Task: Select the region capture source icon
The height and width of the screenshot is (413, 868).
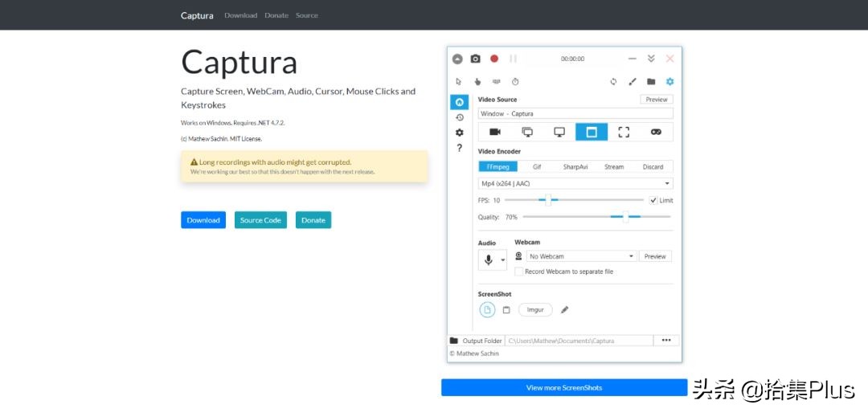Action: [x=624, y=132]
